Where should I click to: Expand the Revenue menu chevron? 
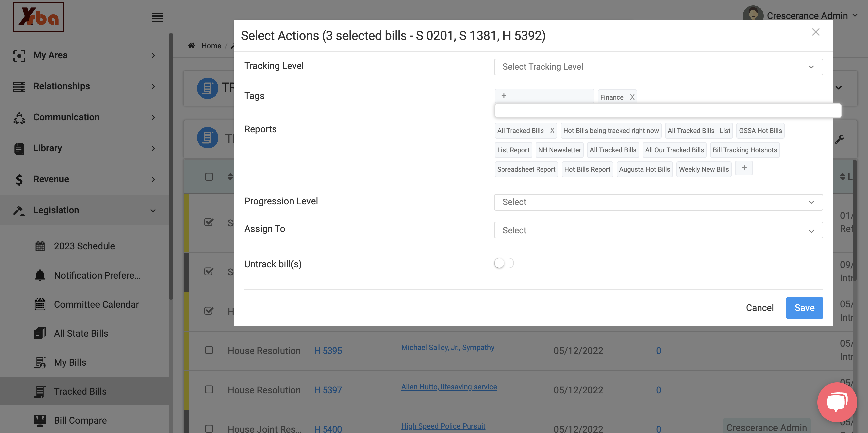(x=153, y=180)
